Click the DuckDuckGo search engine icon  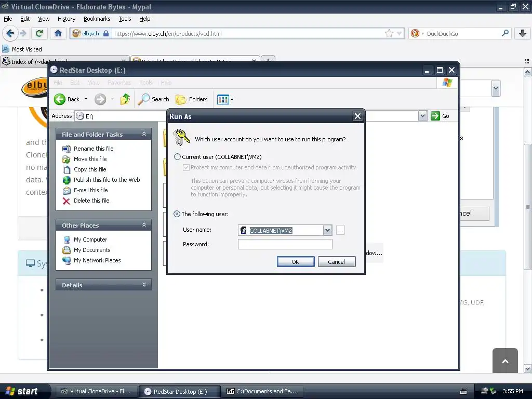coord(415,33)
